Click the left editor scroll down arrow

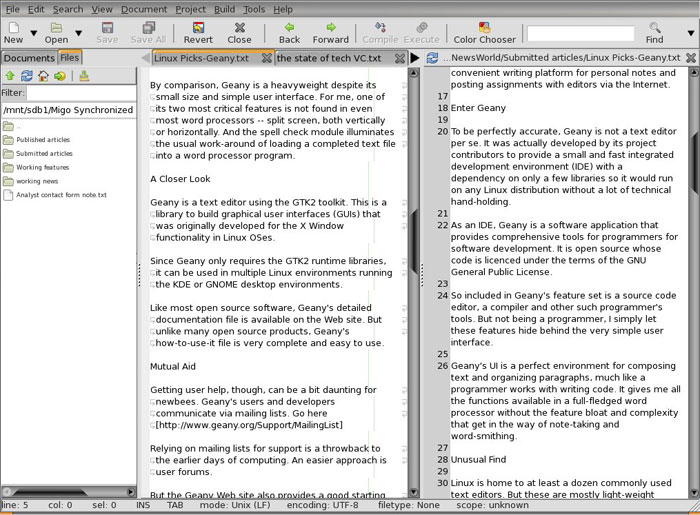pyautogui.click(x=414, y=492)
